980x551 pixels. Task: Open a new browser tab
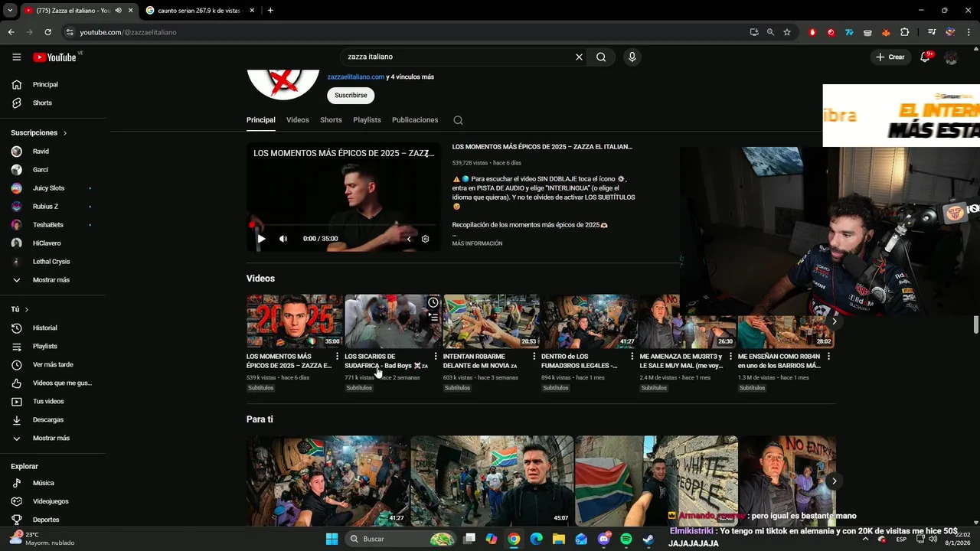coord(270,11)
